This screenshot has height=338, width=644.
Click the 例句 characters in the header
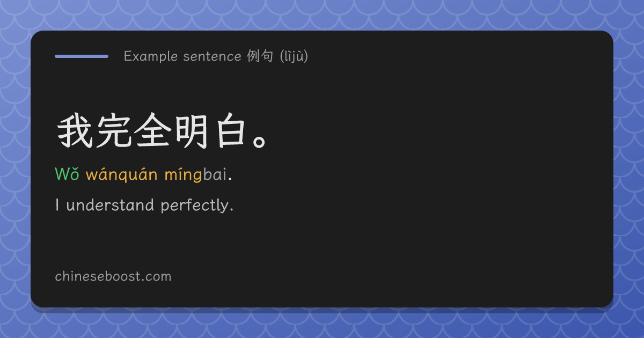click(260, 56)
